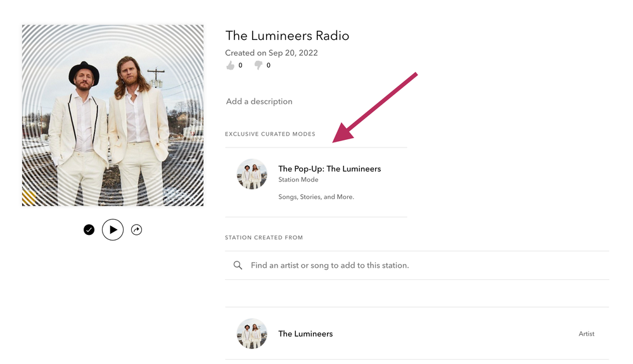The height and width of the screenshot is (364, 633).
Task: Click the 'The Lumineers Radio' title
Action: [287, 36]
